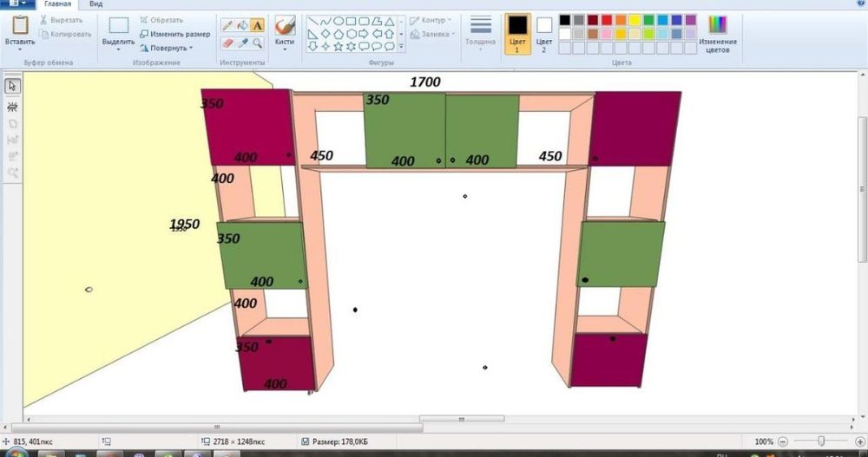Click the arrow pointer icon in left sidebar

(12, 87)
